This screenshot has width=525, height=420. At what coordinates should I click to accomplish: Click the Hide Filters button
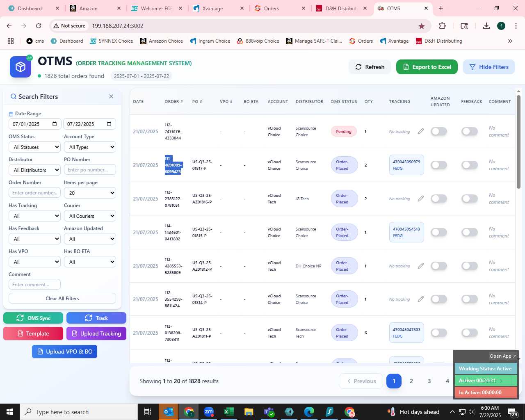[489, 67]
